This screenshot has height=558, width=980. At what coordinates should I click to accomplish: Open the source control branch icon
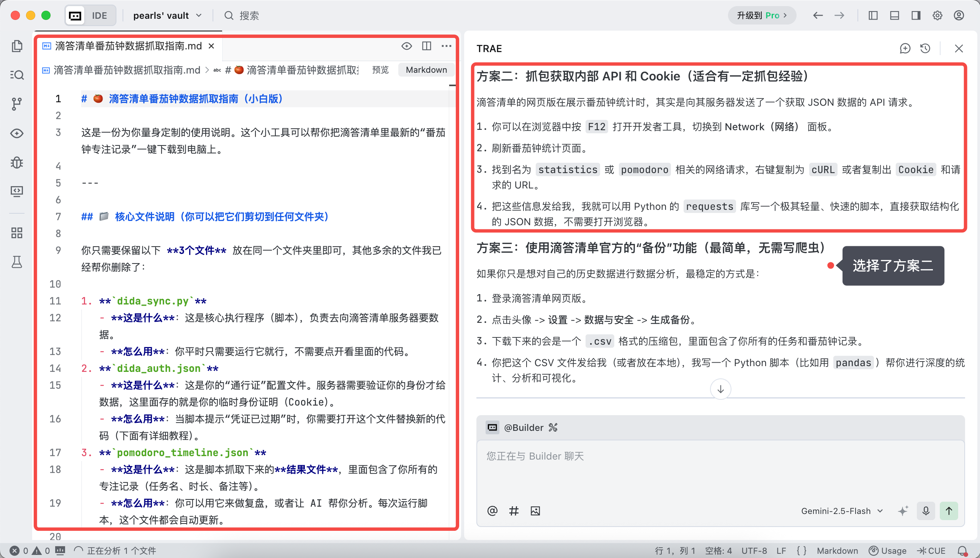click(17, 104)
